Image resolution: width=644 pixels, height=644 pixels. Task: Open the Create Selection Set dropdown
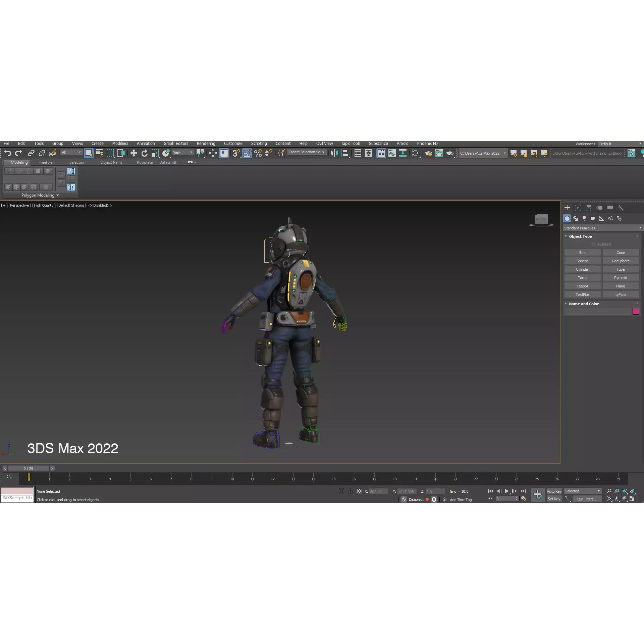(306, 152)
